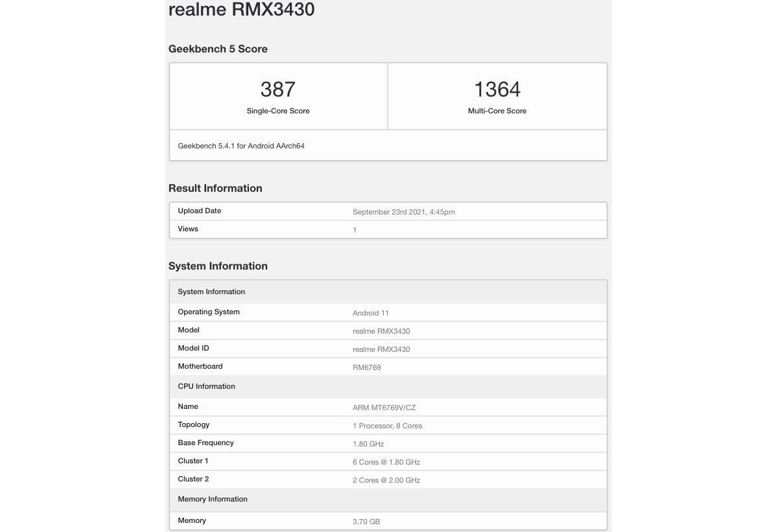Image resolution: width=778 pixels, height=532 pixels.
Task: Click the motherboard value RM6769
Action: 366,367
